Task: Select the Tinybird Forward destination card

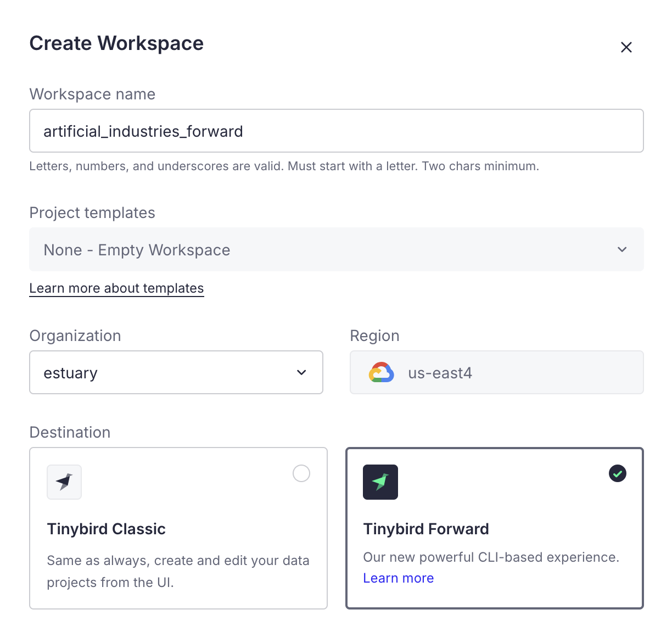Action: point(494,528)
